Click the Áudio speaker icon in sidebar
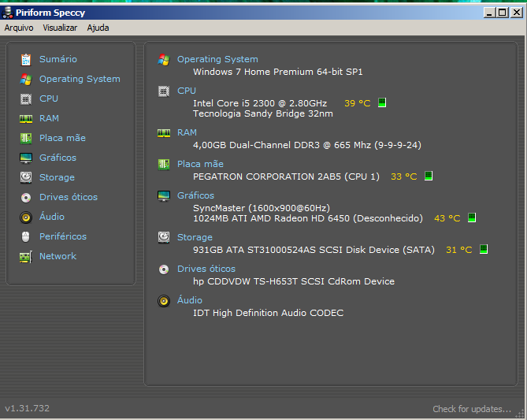Viewport: 527px width, 420px height. (x=26, y=217)
